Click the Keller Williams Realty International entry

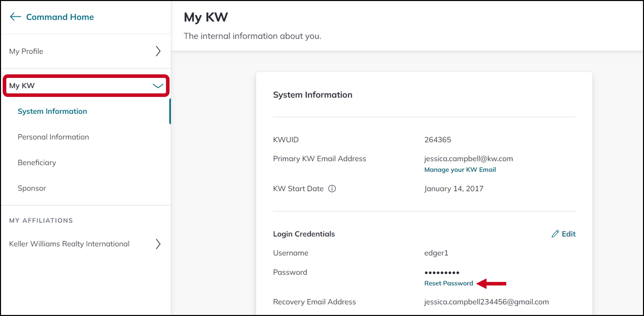pos(69,244)
